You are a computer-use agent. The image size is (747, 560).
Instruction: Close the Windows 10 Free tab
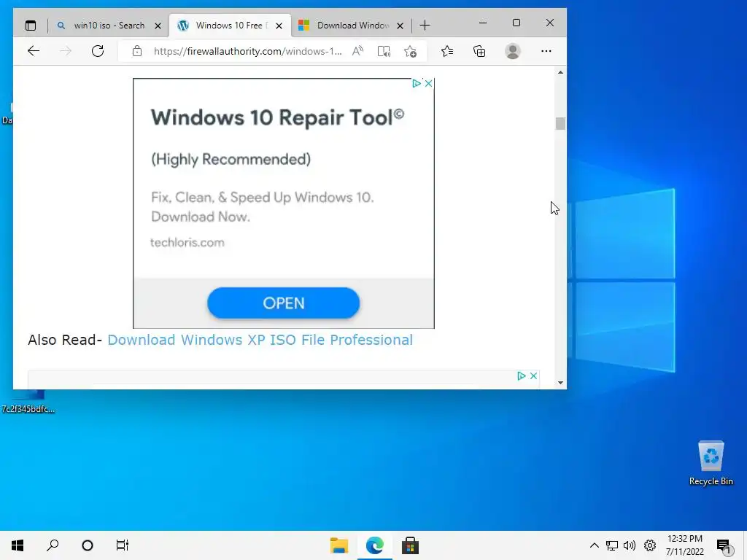point(279,26)
